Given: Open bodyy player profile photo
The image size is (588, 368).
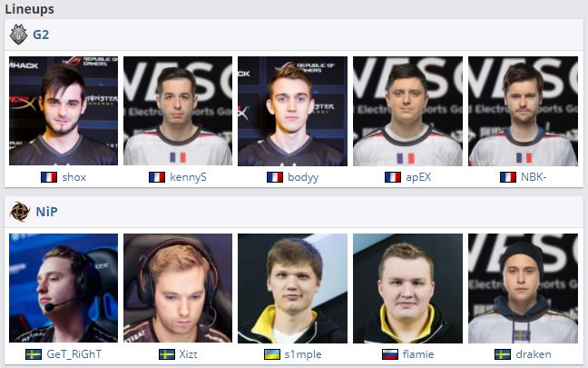Looking at the screenshot, I should coord(292,111).
